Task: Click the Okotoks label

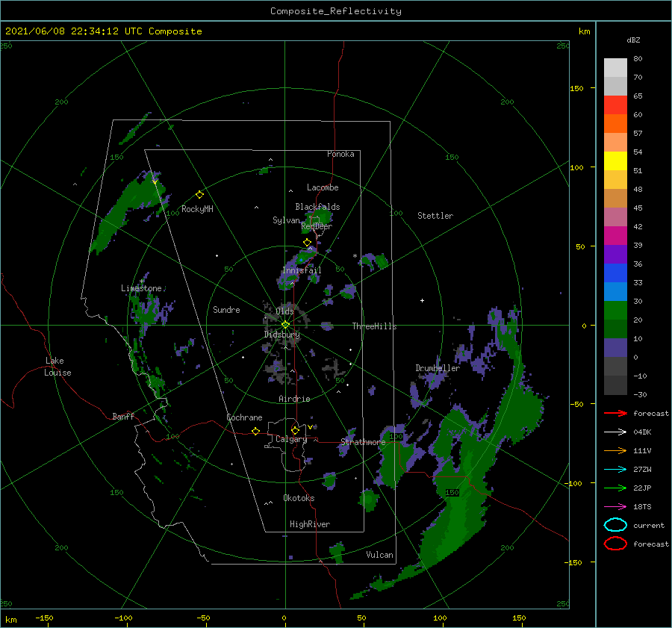Action: tap(299, 498)
